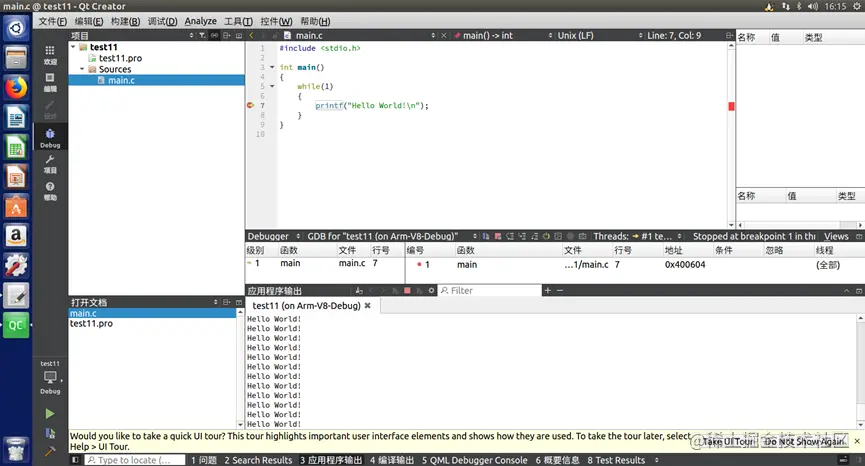
Task: Fold the main() function at line 3
Action: click(x=272, y=67)
